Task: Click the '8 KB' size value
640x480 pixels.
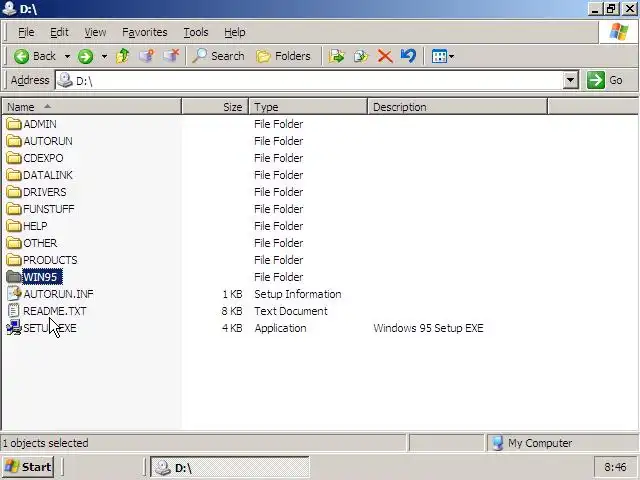Action: pos(232,311)
